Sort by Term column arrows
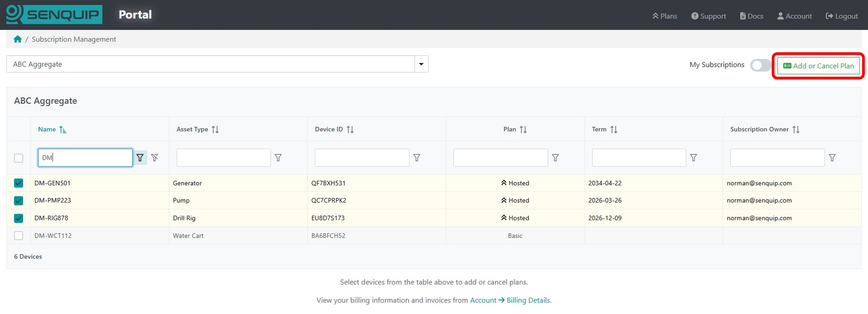 coord(614,129)
